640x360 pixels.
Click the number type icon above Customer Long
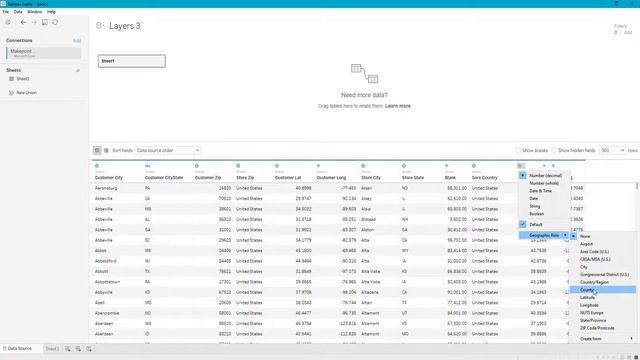(x=318, y=166)
